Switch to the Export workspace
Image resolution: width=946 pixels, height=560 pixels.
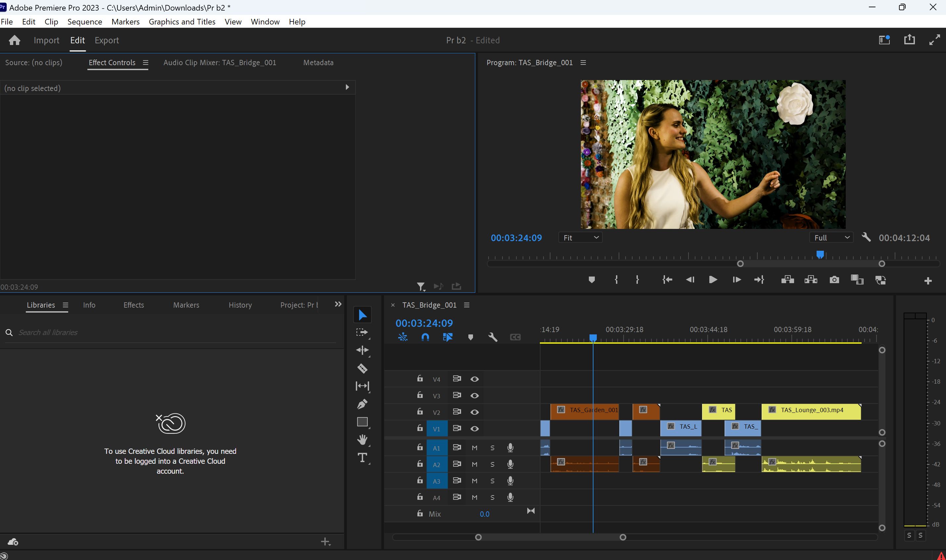[x=107, y=40]
